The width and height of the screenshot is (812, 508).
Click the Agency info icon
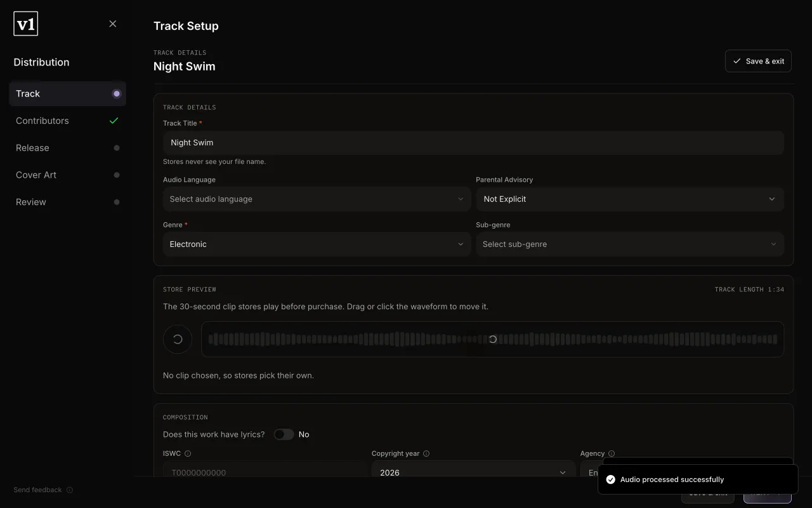click(x=612, y=453)
